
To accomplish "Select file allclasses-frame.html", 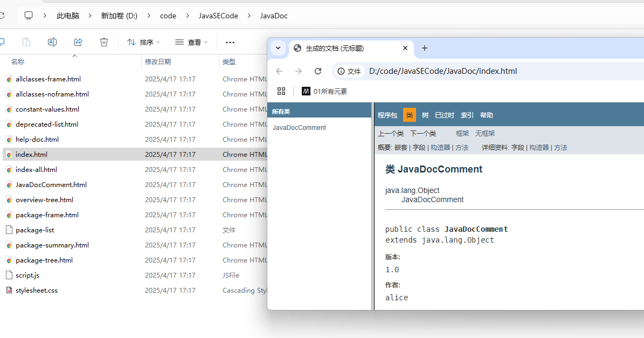I will coord(48,79).
